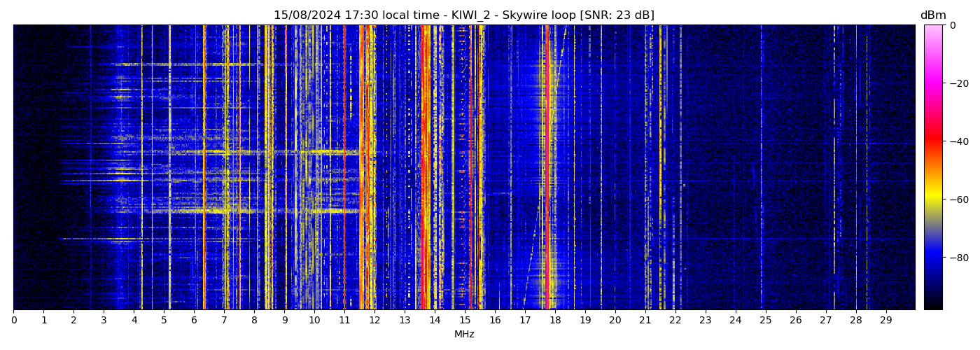Select the 25 MHz tick label
The height and width of the screenshot is (350, 980).
click(x=766, y=321)
